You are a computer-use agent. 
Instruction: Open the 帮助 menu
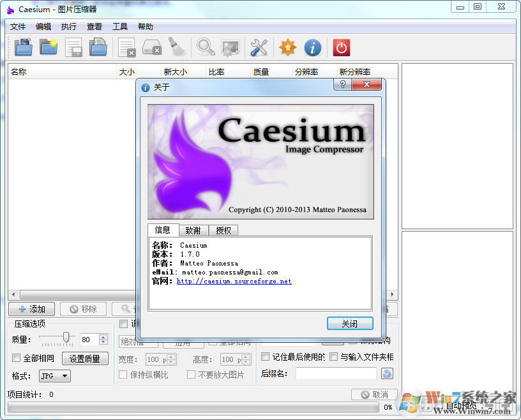click(x=144, y=26)
